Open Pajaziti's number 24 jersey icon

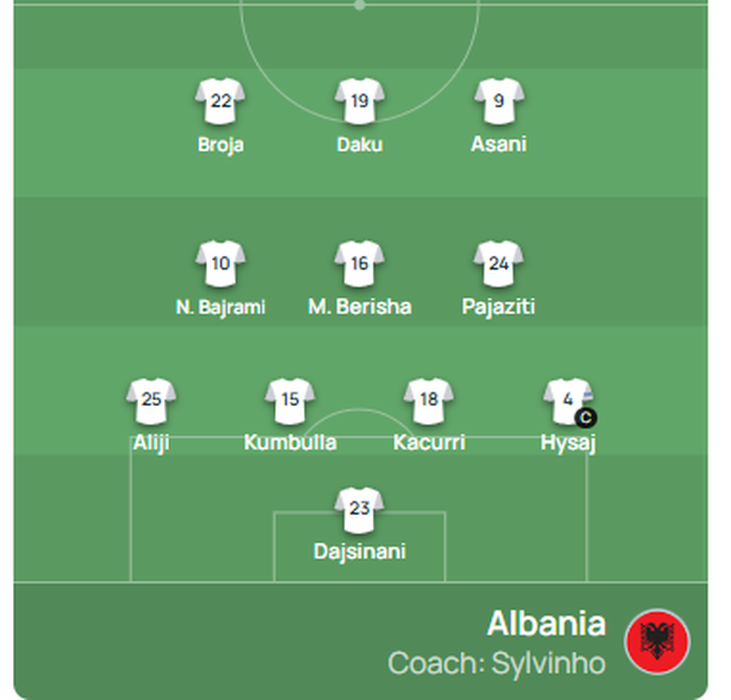499,264
